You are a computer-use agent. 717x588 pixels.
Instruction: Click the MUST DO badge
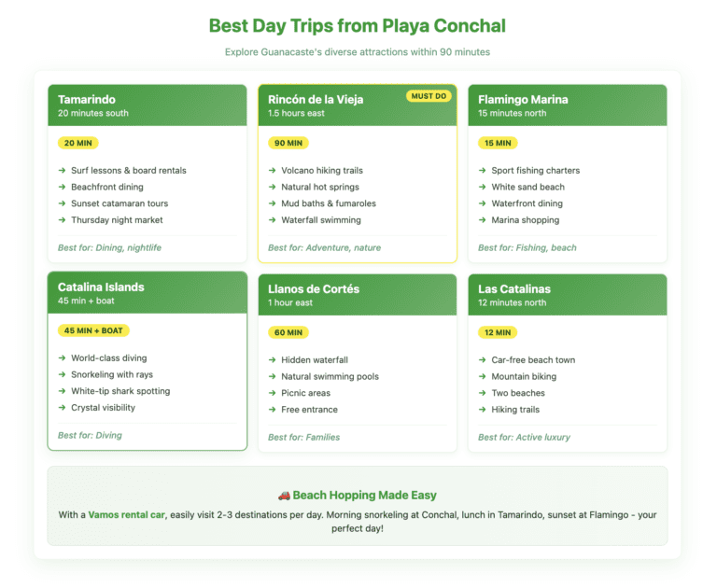click(429, 95)
